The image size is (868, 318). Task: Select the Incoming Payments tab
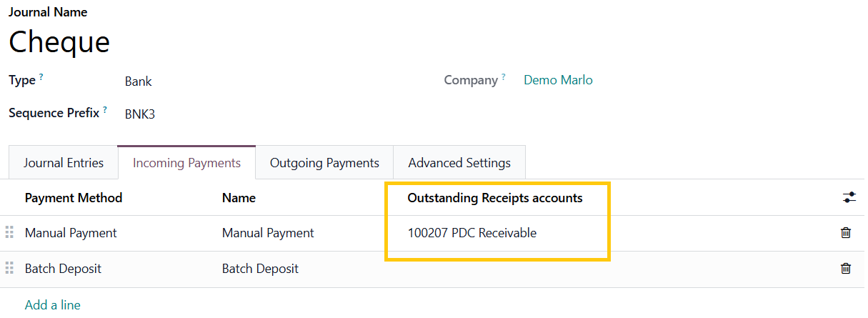pyautogui.click(x=186, y=163)
